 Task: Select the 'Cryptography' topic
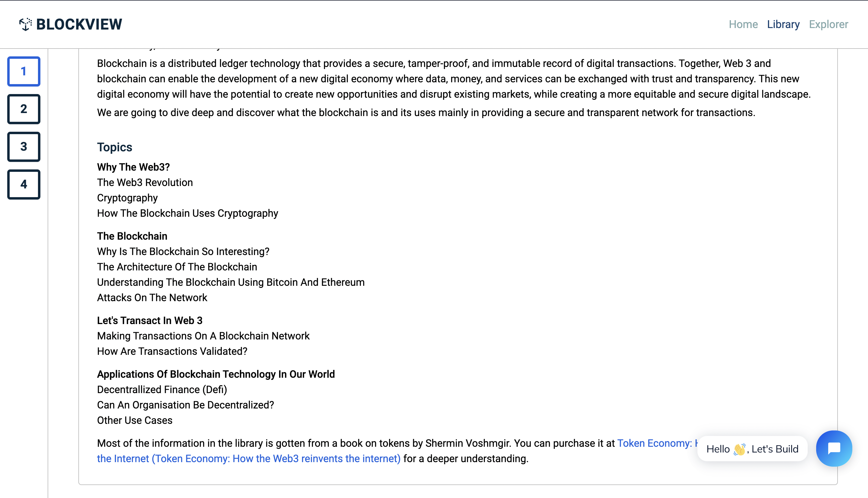point(127,198)
